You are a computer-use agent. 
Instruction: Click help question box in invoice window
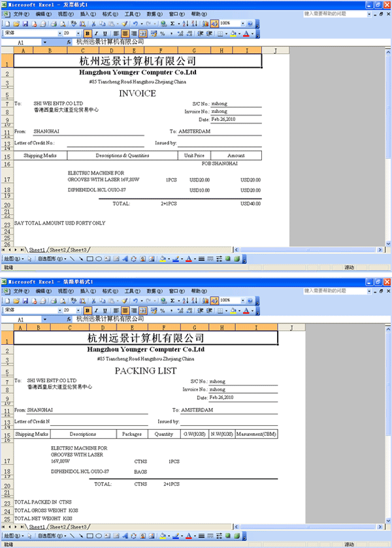(335, 14)
